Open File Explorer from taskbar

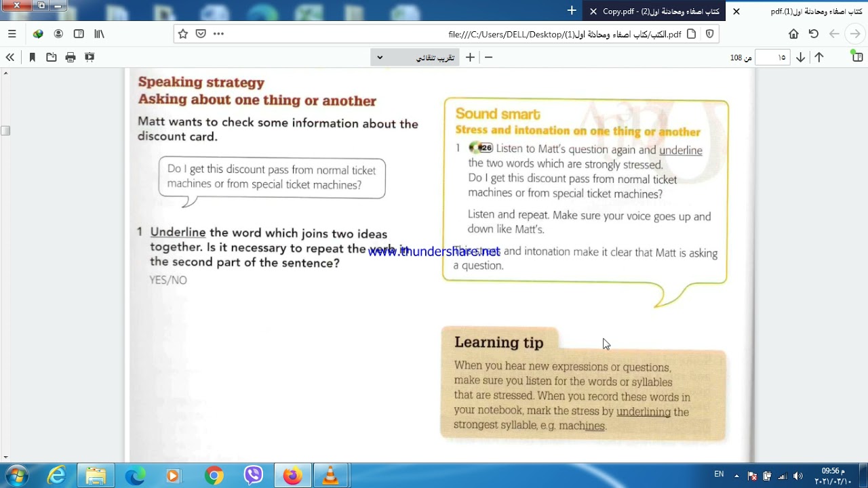(x=96, y=476)
